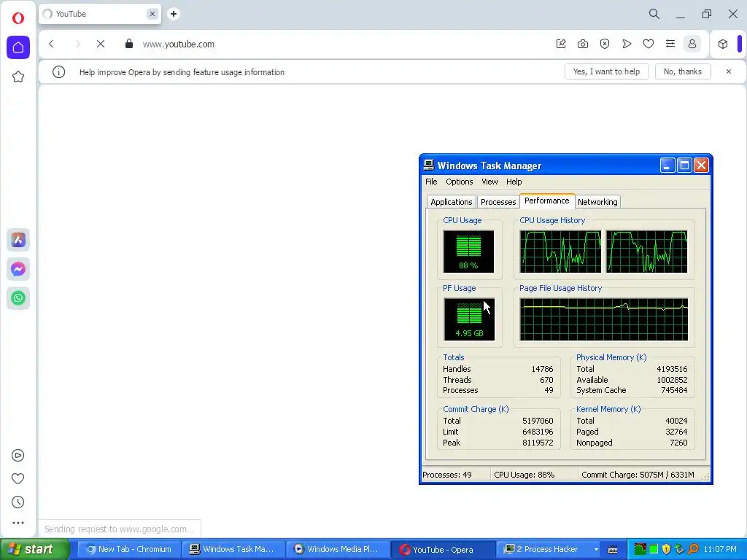Open WhatsApp in Opera sidebar
The height and width of the screenshot is (560, 747).
click(18, 298)
